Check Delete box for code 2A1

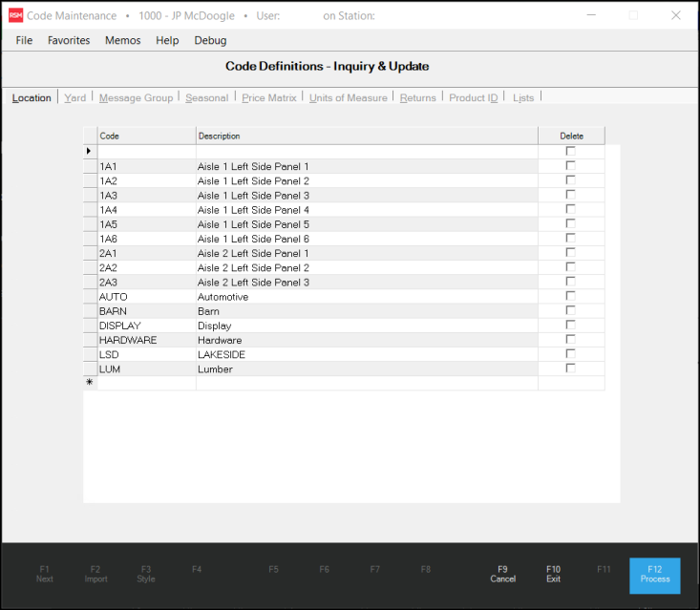point(570,252)
